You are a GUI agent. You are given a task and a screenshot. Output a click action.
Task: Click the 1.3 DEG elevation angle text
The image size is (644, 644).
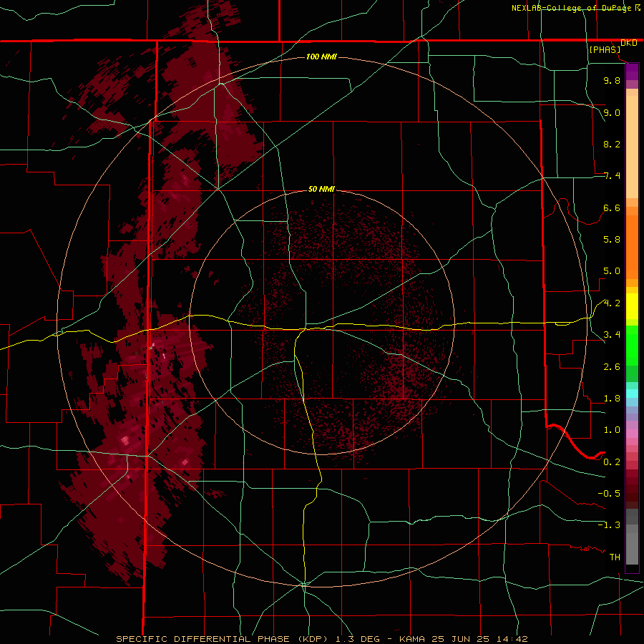[357, 639]
